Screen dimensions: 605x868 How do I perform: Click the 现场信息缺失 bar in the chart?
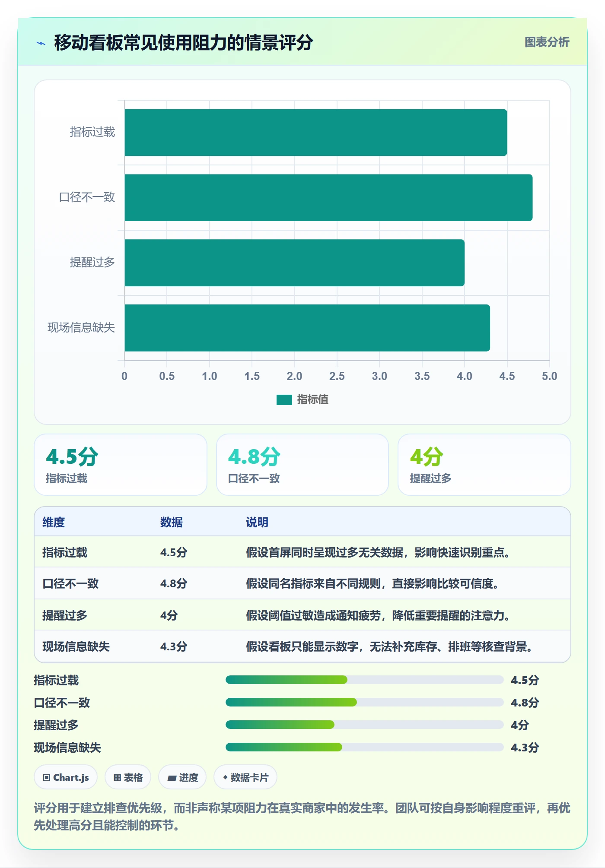[x=307, y=328]
